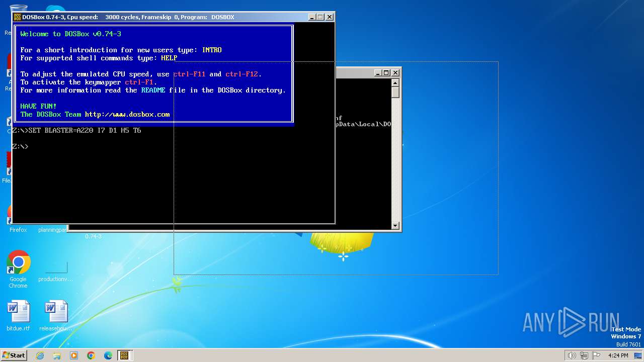The width and height of the screenshot is (644, 362).
Task: Close the DOSBox 0.74-3 main window
Action: 330,17
